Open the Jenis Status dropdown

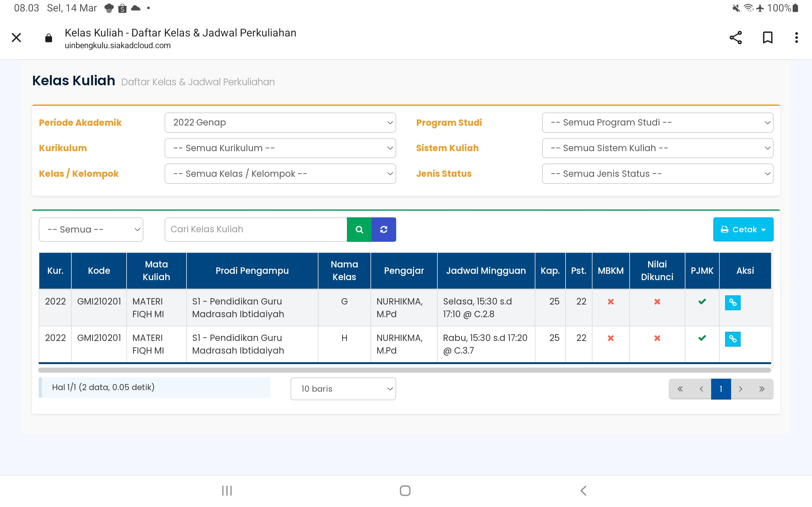pyautogui.click(x=657, y=174)
